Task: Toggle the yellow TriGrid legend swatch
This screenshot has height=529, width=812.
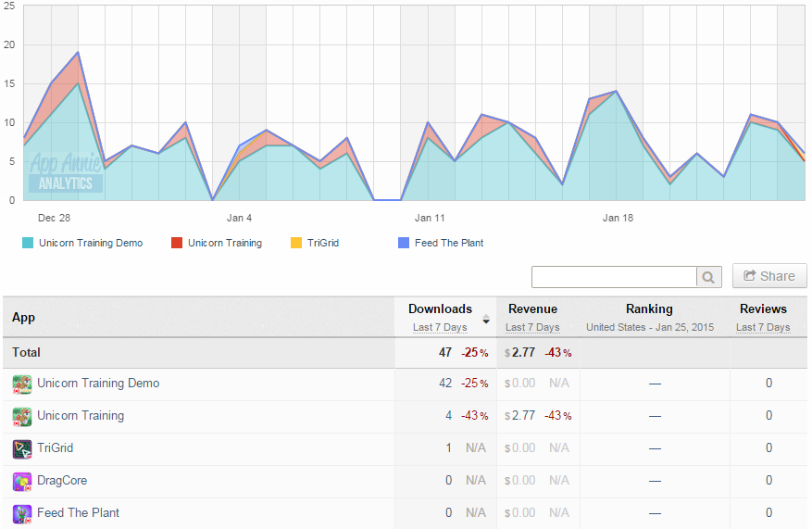Action: click(296, 243)
